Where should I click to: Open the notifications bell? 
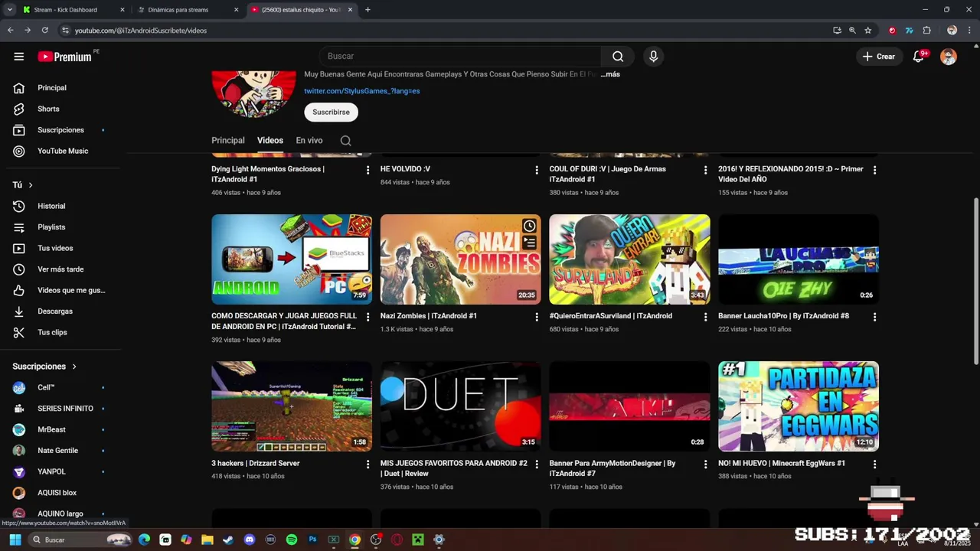[x=919, y=56]
